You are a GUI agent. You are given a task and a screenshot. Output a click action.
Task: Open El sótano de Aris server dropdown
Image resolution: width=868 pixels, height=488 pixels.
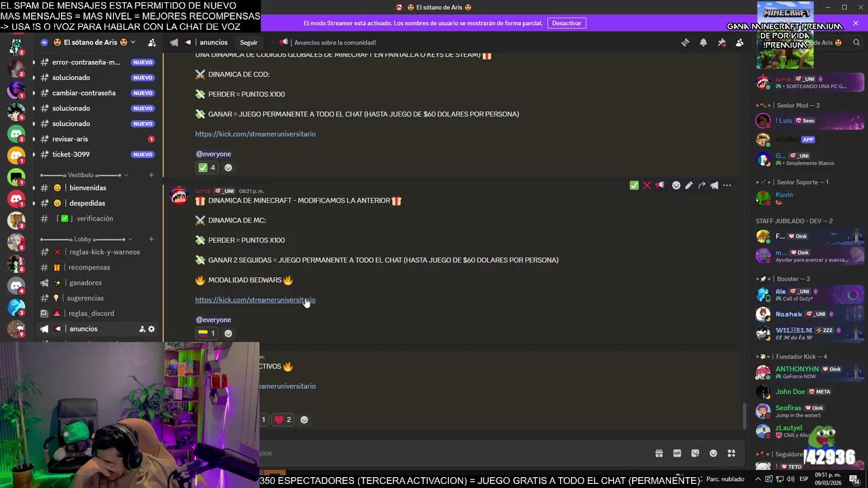click(x=92, y=42)
